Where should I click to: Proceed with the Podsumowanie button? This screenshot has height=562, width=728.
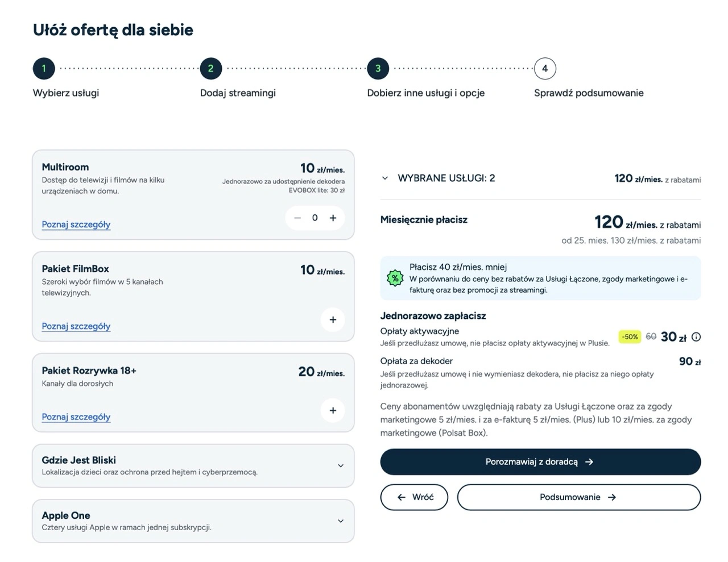coord(578,497)
